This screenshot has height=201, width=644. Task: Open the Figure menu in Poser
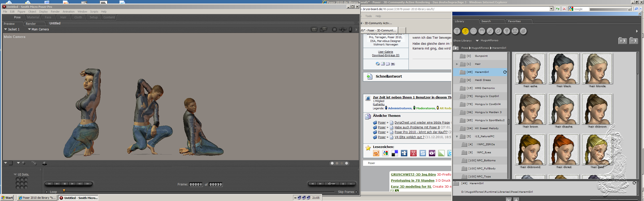[x=21, y=12]
